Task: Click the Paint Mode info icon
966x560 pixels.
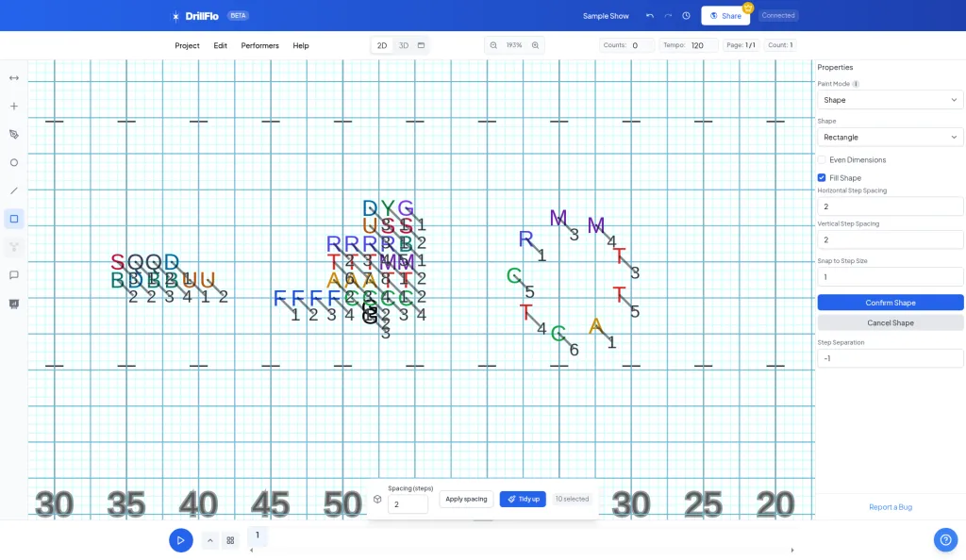Action: tap(856, 84)
